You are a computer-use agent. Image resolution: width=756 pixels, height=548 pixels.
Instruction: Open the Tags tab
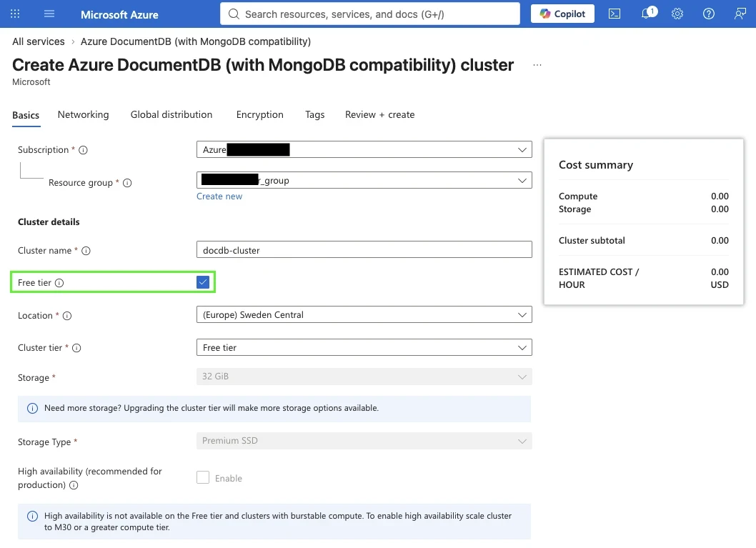(314, 115)
